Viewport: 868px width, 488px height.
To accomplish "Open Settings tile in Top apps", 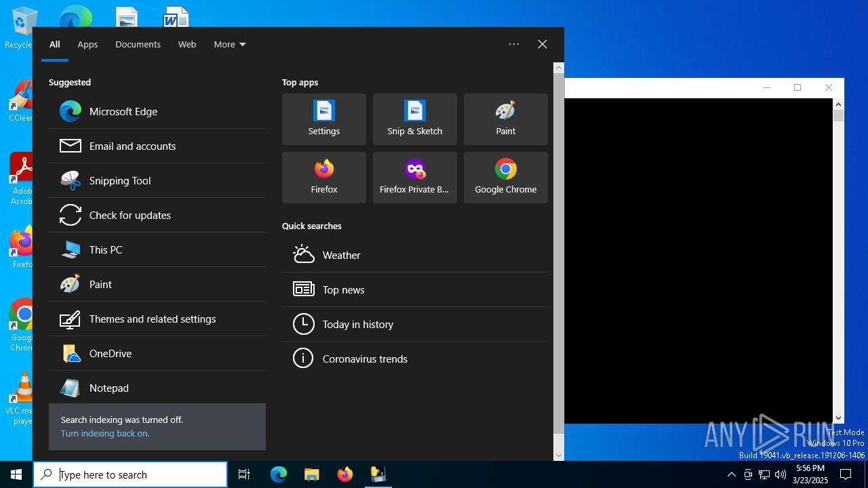I will pyautogui.click(x=324, y=119).
